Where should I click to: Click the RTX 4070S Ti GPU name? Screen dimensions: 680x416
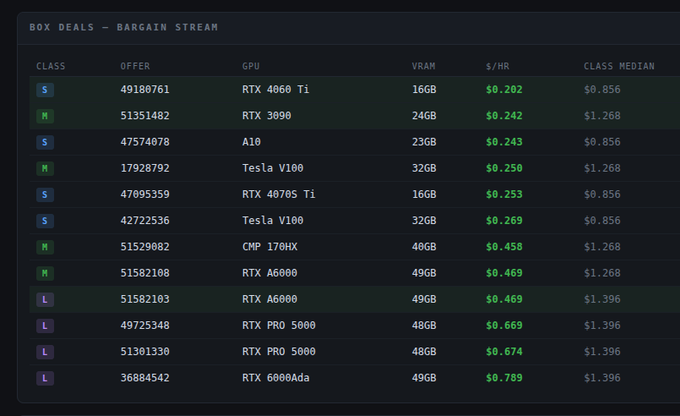tap(278, 194)
